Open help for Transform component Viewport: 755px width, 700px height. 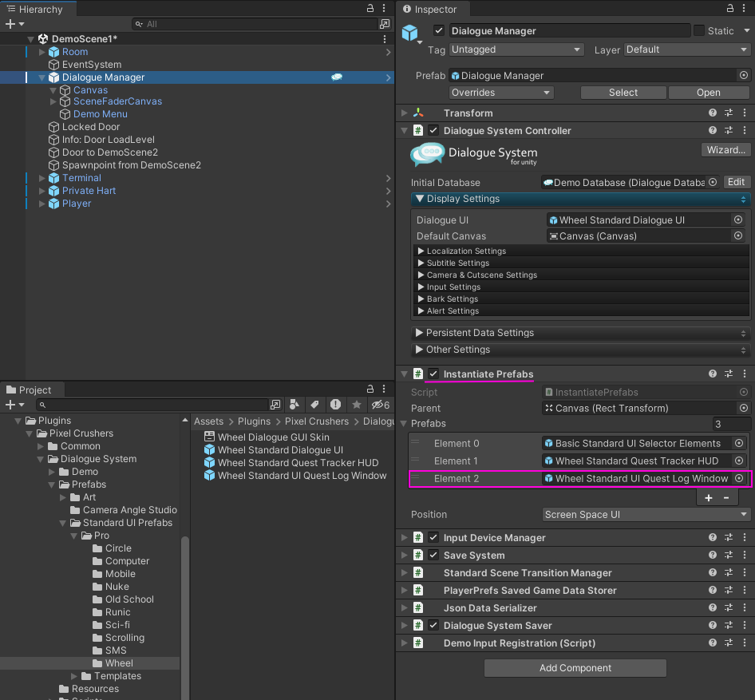click(x=713, y=113)
